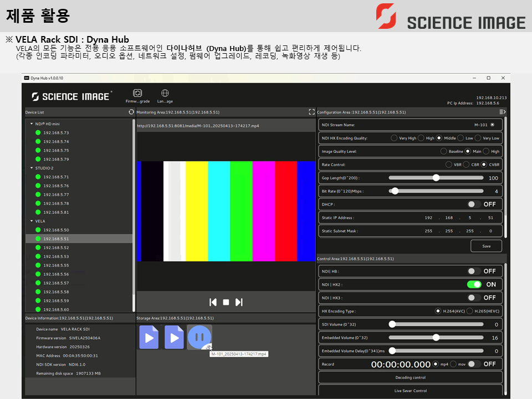Set Rate Control to CBR

pos(466,165)
